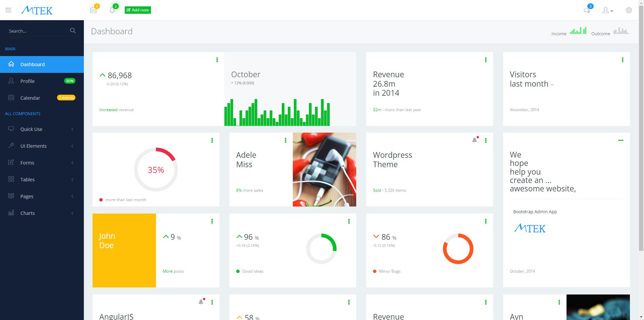Open options menu on AngularJS card
The height and width of the screenshot is (320, 644).
coord(212,302)
